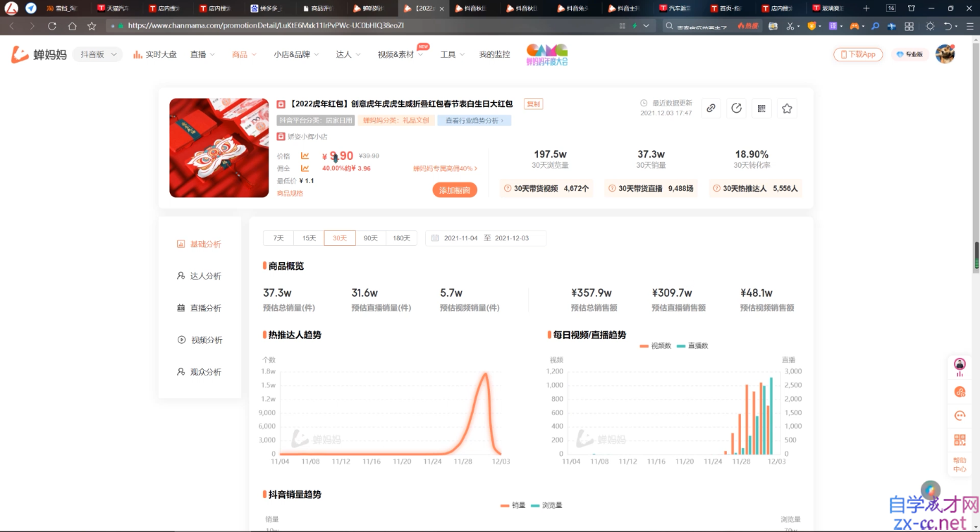The image size is (980, 532).
Task: Copy the product link via chain icon
Action: [x=711, y=108]
